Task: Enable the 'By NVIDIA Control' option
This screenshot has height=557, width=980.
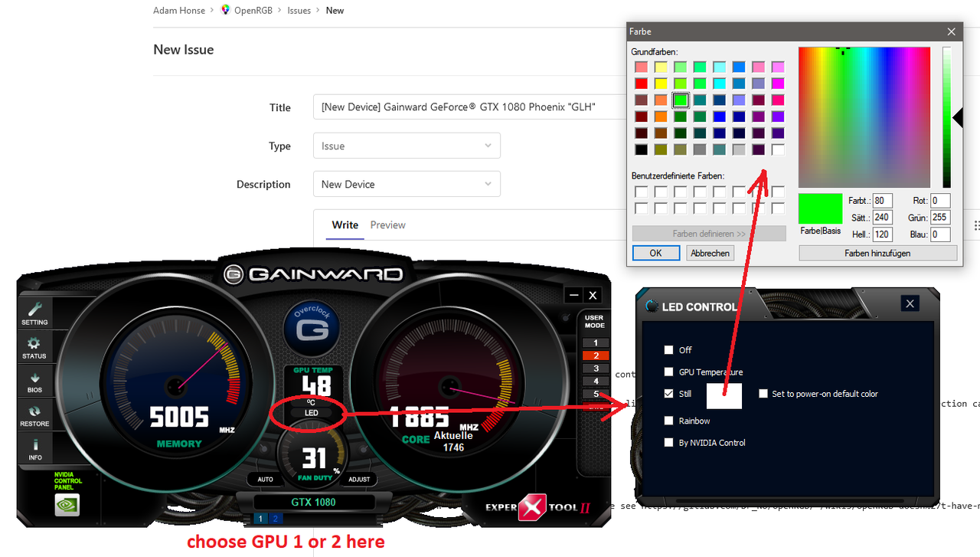Action: [x=668, y=442]
